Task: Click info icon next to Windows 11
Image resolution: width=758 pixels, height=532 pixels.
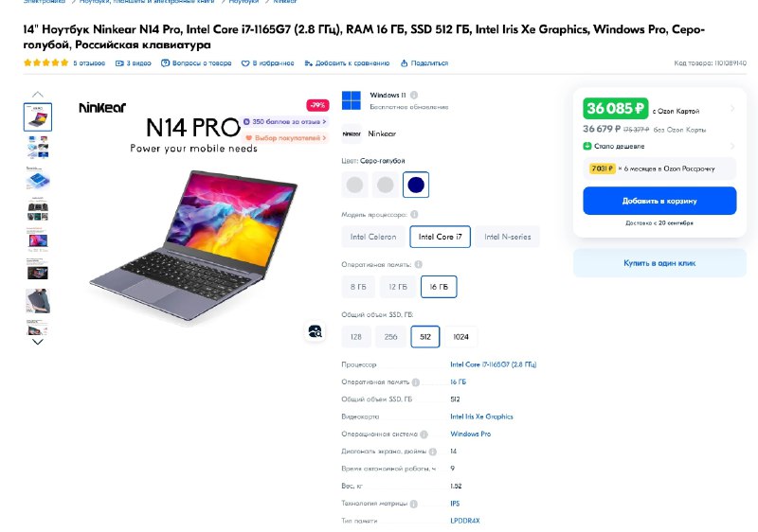Action: (x=414, y=95)
